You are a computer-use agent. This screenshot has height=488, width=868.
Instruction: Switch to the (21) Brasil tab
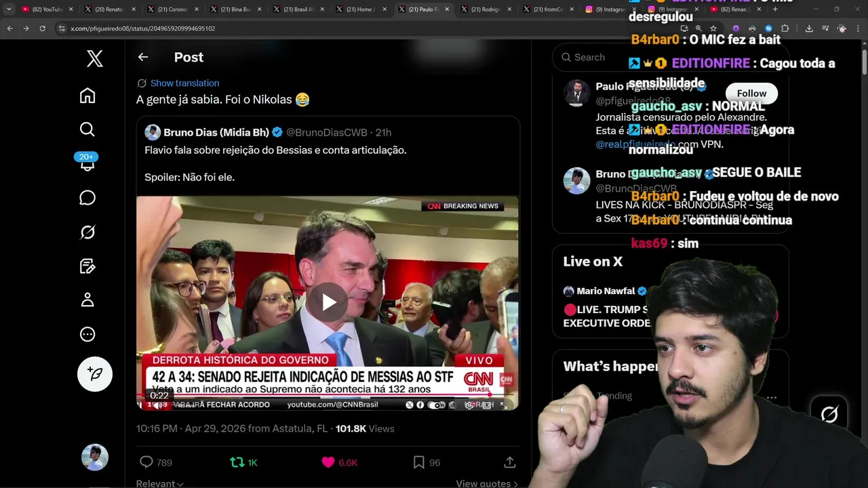coord(297,9)
